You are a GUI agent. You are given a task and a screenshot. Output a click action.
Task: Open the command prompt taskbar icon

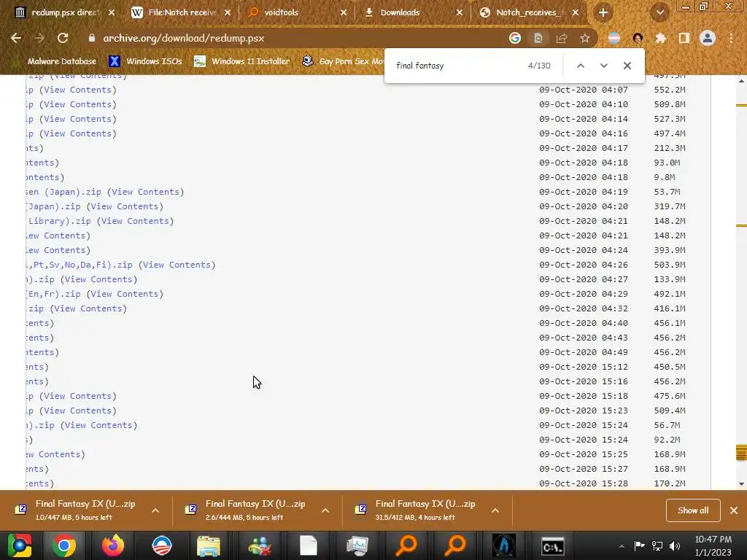[553, 545]
